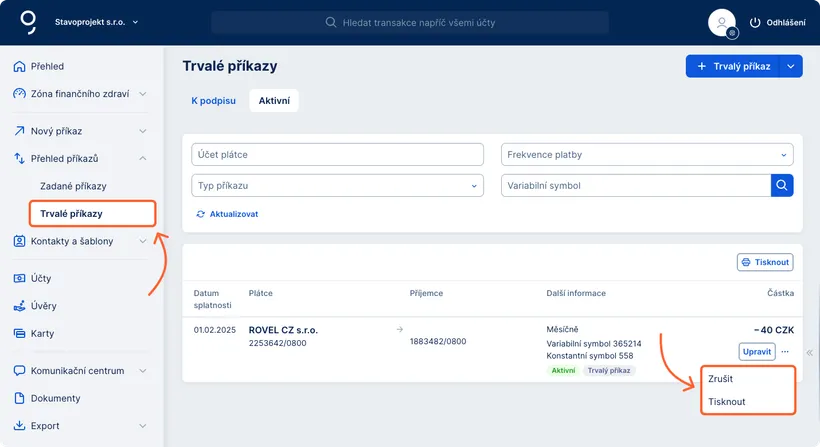The image size is (820, 447).
Task: Open the user profile avatar icon
Action: [x=721, y=23]
